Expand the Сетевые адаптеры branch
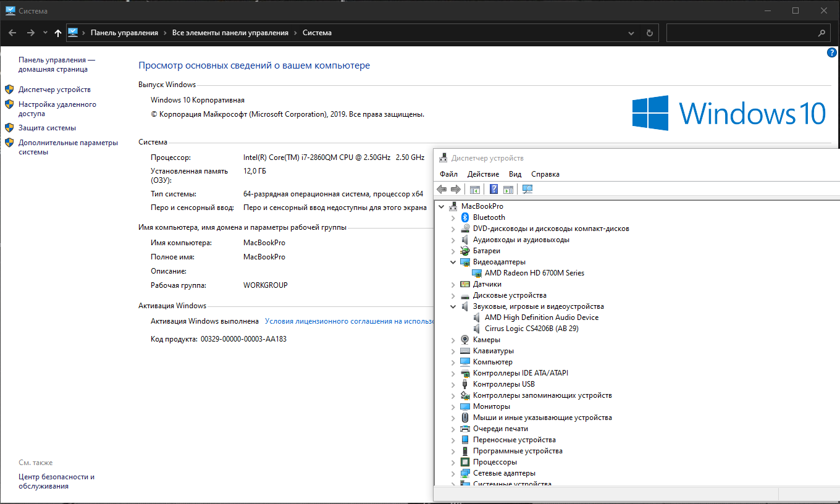 click(453, 473)
